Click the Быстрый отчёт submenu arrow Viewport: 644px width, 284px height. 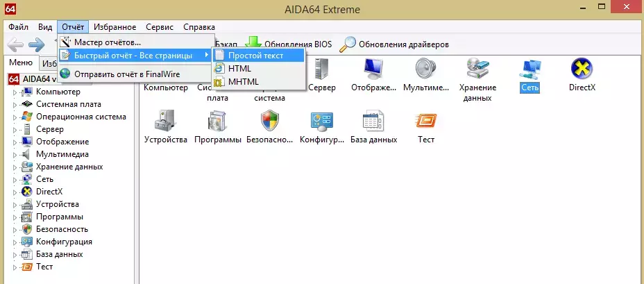coord(206,55)
